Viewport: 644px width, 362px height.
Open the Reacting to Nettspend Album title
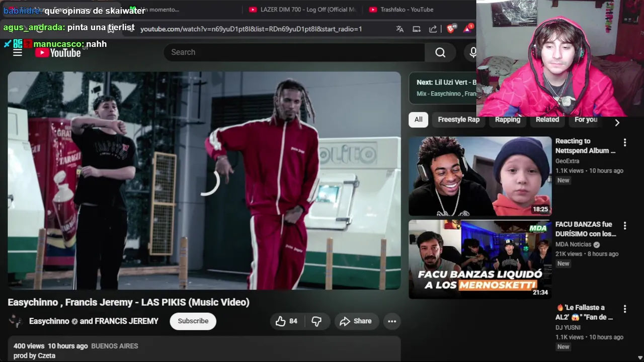click(x=586, y=146)
